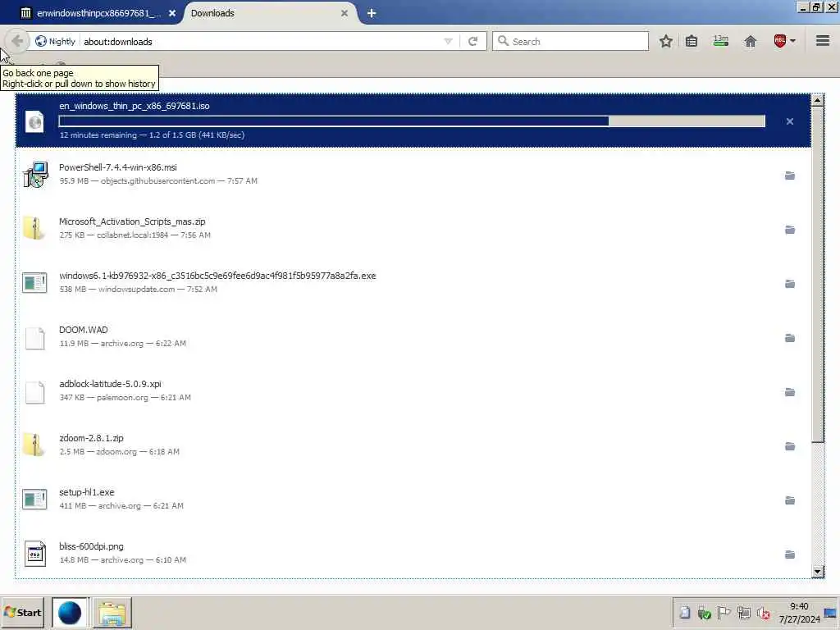This screenshot has width=840, height=630.
Task: Click the file icon of adblock-latitude xpi
Action: [x=34, y=392]
